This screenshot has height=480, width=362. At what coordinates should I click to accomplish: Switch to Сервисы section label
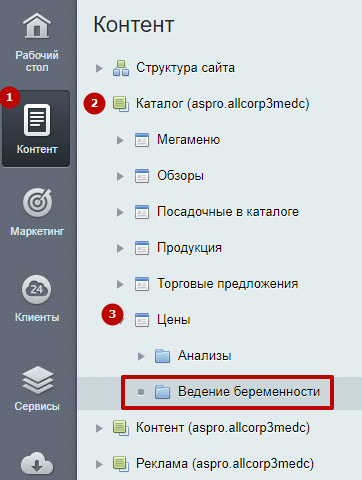[37, 406]
